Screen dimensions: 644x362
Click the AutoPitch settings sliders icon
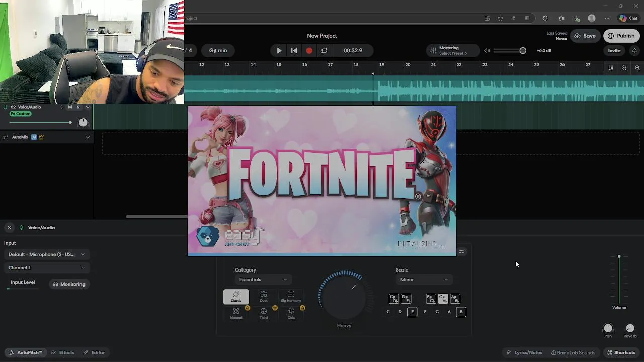click(461, 252)
